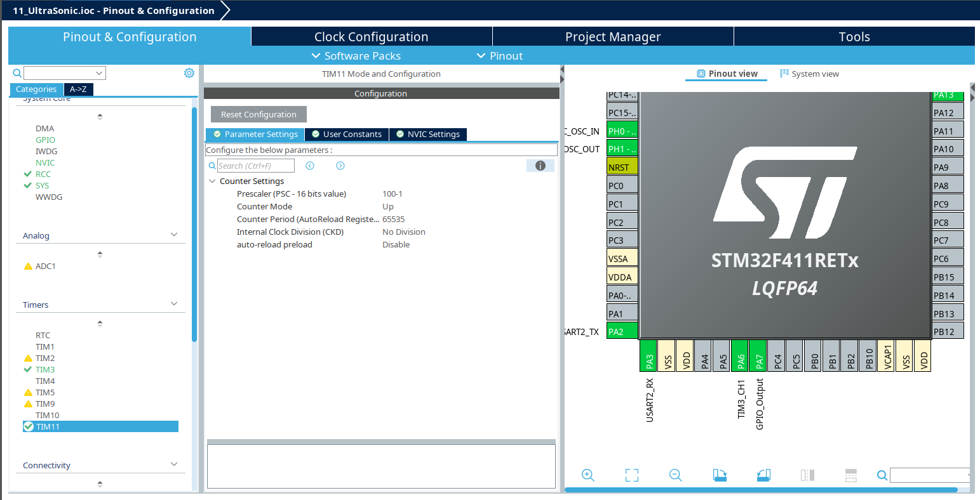This screenshot has height=500, width=980.
Task: Click the parameter search magnifier icon
Action: coord(212,166)
